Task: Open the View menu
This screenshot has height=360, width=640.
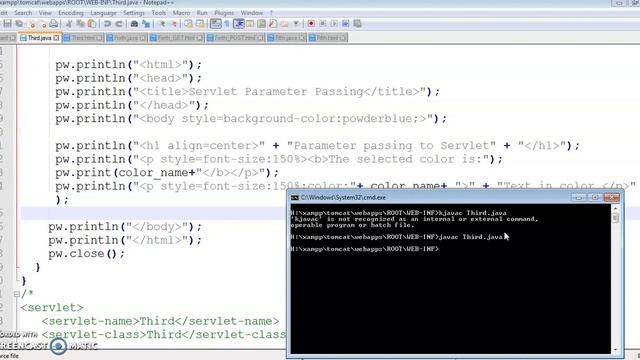Action: pyautogui.click(x=45, y=13)
